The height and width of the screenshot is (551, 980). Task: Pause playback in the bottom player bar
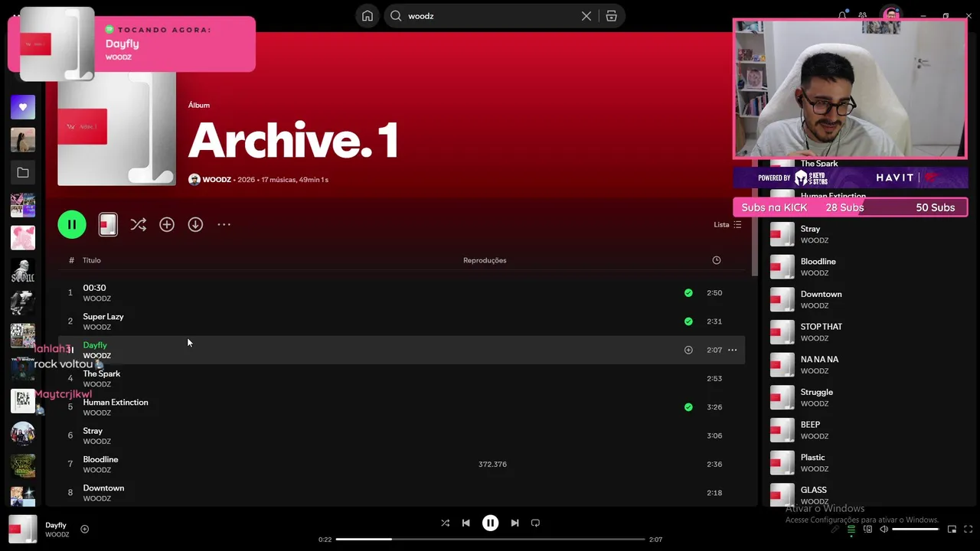pos(490,523)
